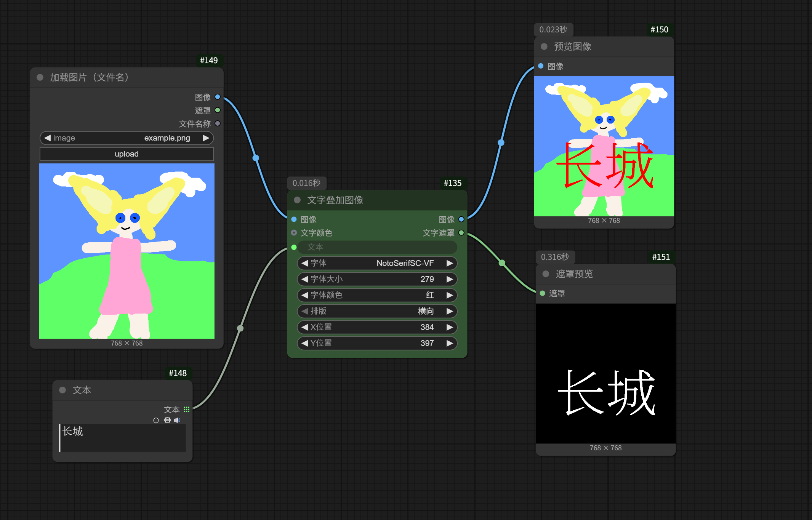
Task: Open the 字体颜色 红 color dropdown
Action: (x=377, y=295)
